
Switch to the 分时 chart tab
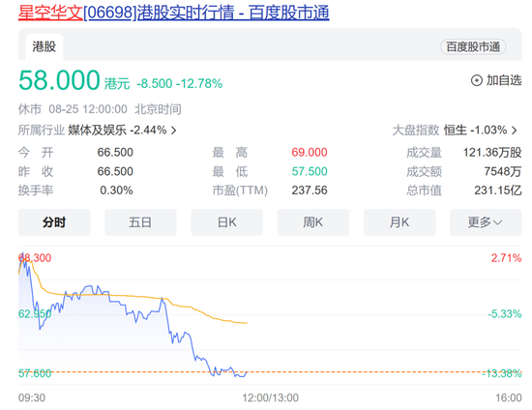pyautogui.click(x=54, y=222)
